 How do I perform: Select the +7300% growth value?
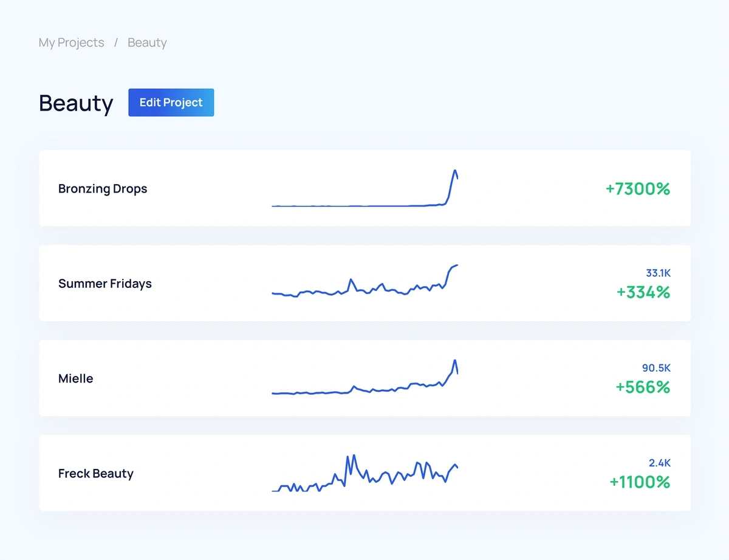[638, 189]
